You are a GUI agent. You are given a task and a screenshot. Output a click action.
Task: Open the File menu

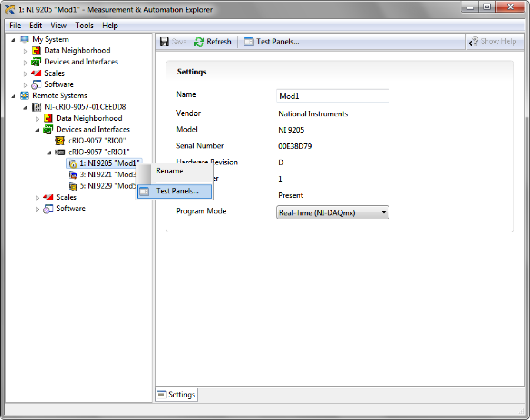(x=15, y=25)
